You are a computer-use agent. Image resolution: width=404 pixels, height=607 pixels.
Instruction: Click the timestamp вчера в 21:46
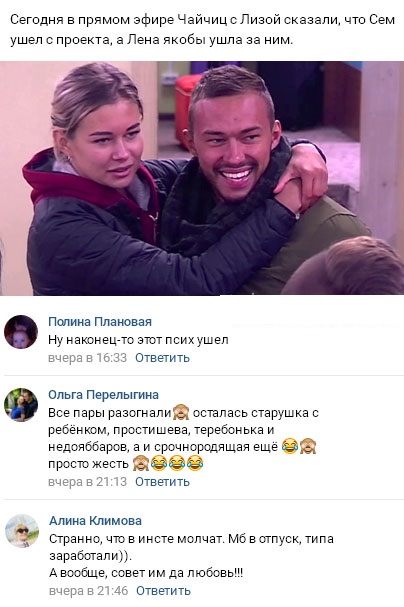(x=88, y=591)
